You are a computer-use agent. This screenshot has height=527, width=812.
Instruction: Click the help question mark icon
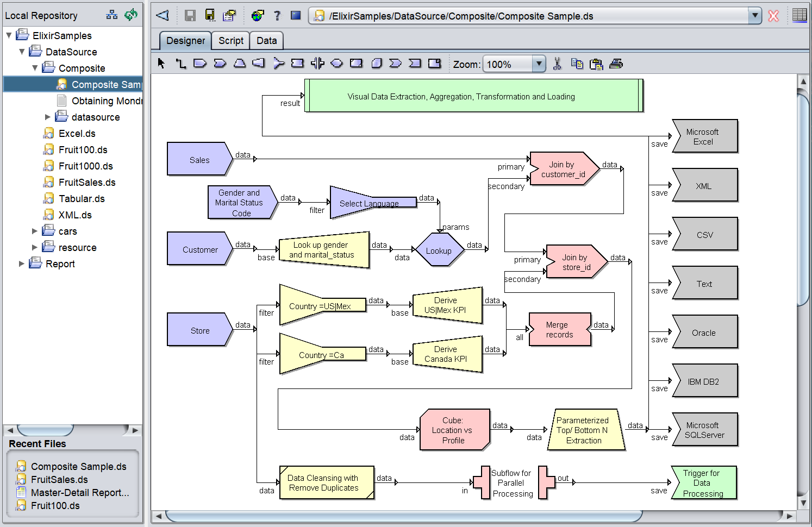[277, 16]
